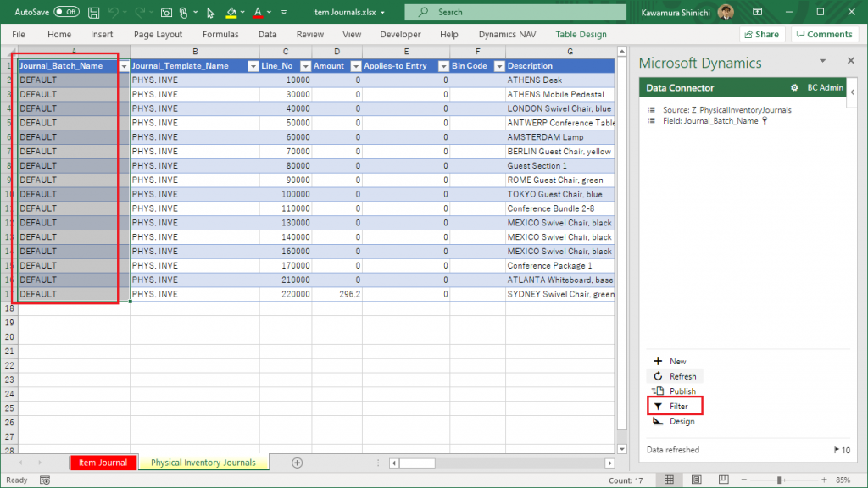Click New in the Data Connector pane
This screenshot has height=488, width=868.
pyautogui.click(x=670, y=361)
